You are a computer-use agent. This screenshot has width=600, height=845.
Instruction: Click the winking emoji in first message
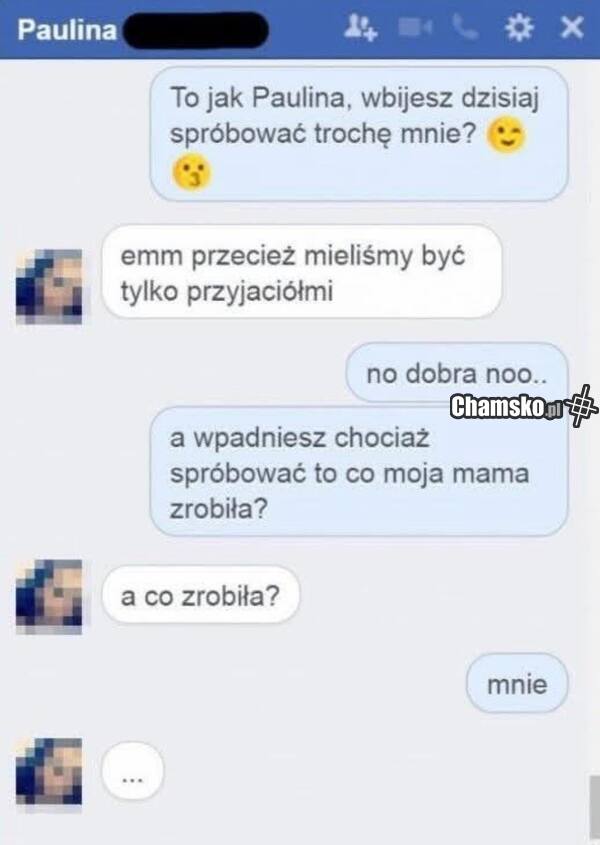[506, 135]
